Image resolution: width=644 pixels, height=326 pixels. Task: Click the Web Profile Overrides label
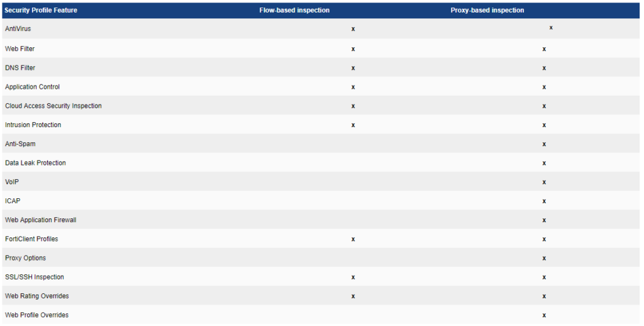(x=36, y=315)
